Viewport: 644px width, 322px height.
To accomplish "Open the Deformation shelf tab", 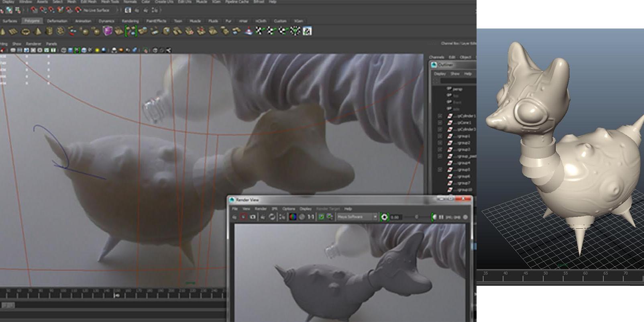I will [x=57, y=21].
